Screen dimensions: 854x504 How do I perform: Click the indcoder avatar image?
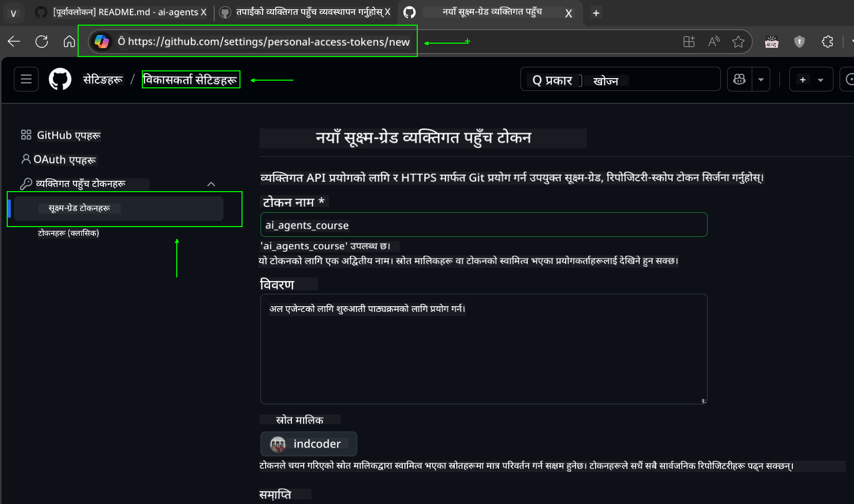click(x=278, y=444)
